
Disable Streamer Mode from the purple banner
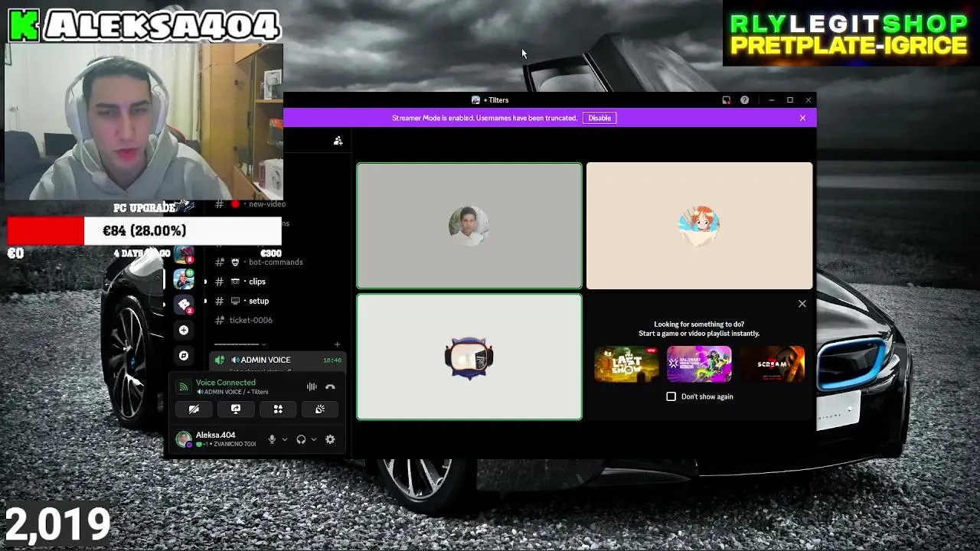pyautogui.click(x=599, y=118)
